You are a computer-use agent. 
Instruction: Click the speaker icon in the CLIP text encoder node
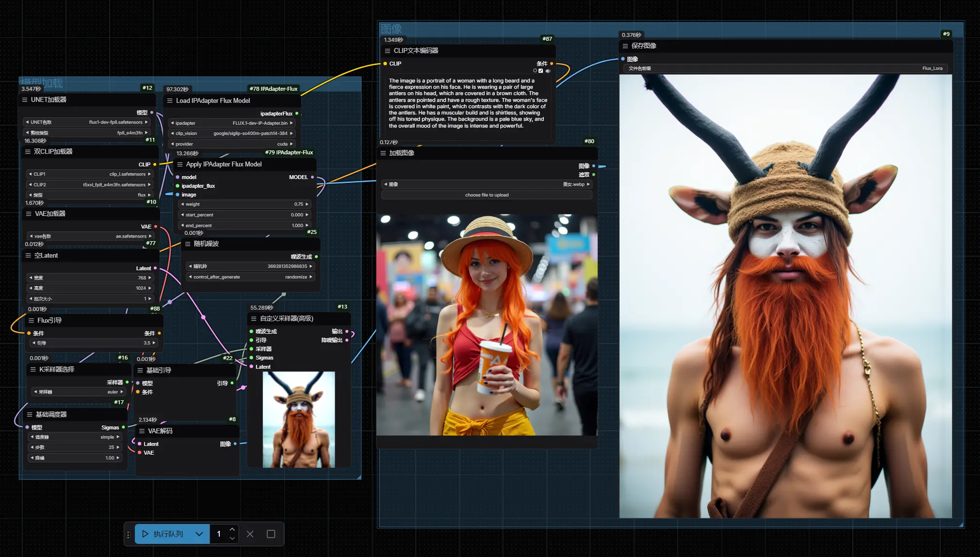(548, 71)
